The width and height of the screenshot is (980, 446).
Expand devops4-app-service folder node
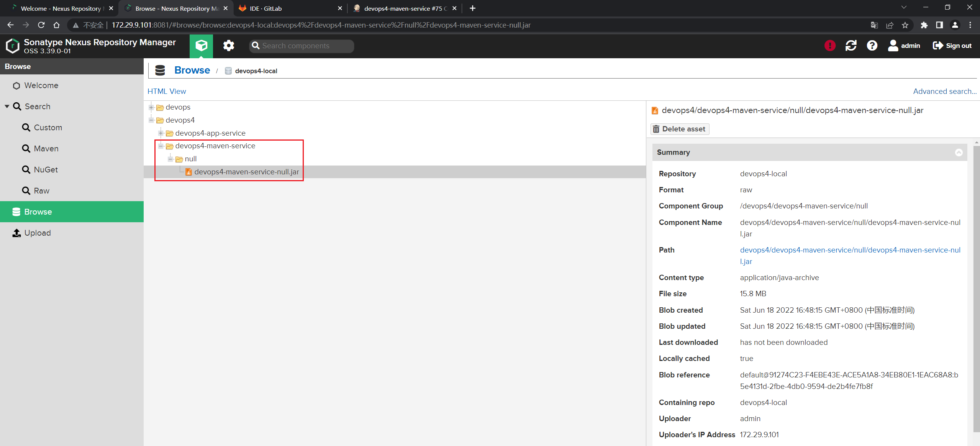coord(161,133)
